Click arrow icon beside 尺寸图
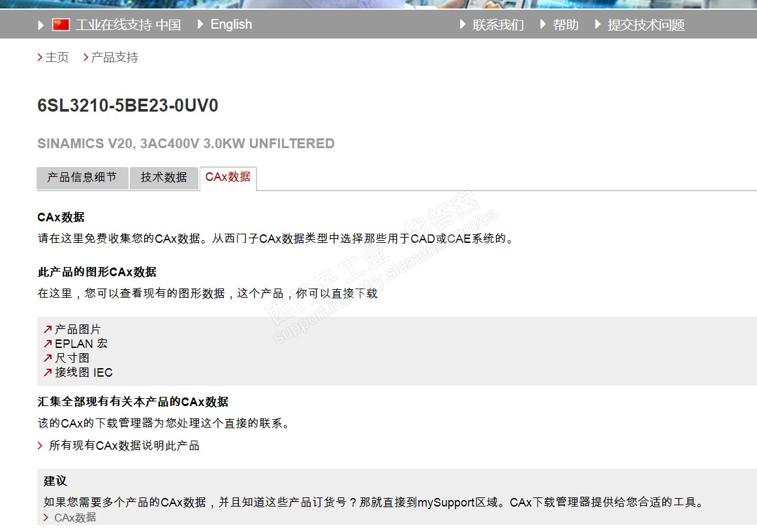This screenshot has height=532, width=757. coord(47,358)
